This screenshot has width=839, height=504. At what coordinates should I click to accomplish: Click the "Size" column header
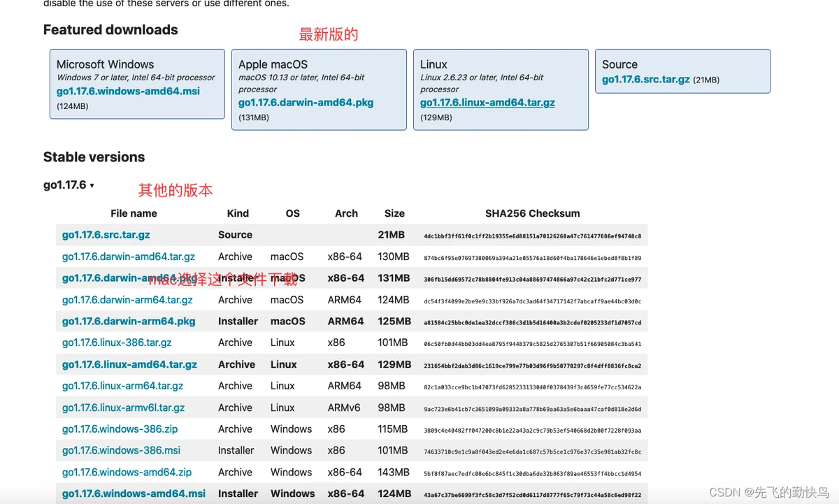click(x=394, y=213)
